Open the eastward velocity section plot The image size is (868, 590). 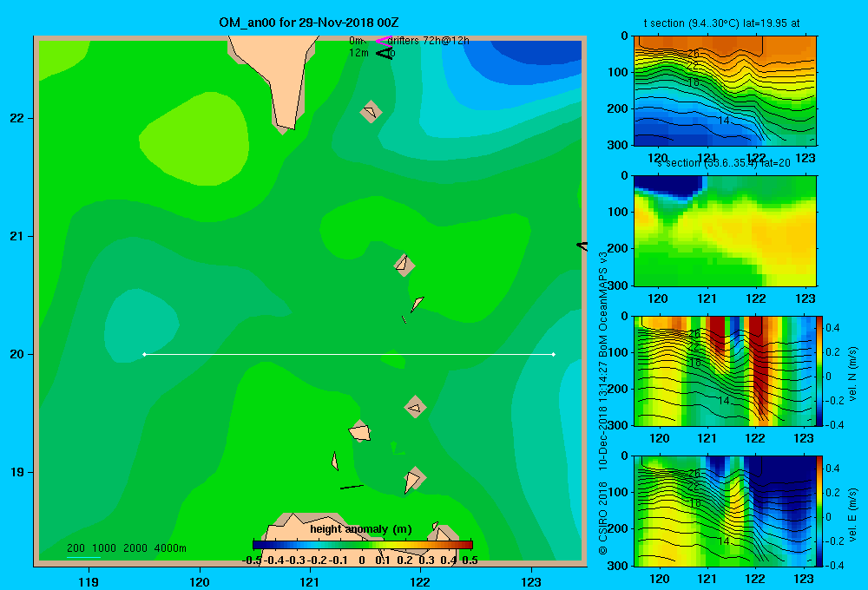[725, 511]
